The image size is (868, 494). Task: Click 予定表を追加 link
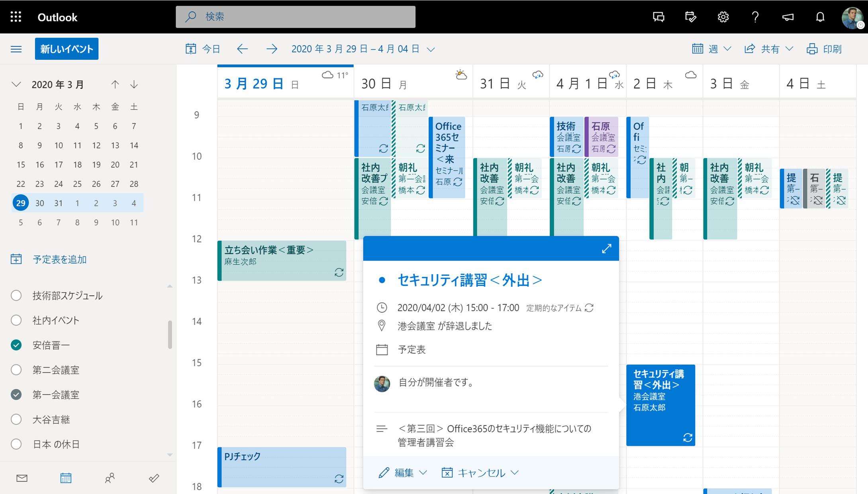pos(59,259)
